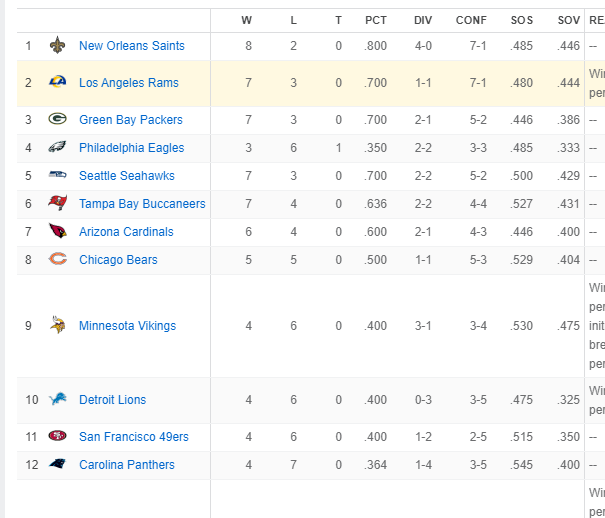
Task: Open the San Francisco 49ers link
Action: [x=133, y=437]
